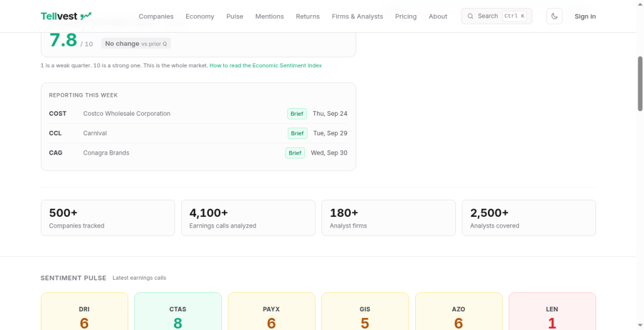Click the 500+ Companies tracked card
The width and height of the screenshot is (644, 330).
pyautogui.click(x=108, y=218)
